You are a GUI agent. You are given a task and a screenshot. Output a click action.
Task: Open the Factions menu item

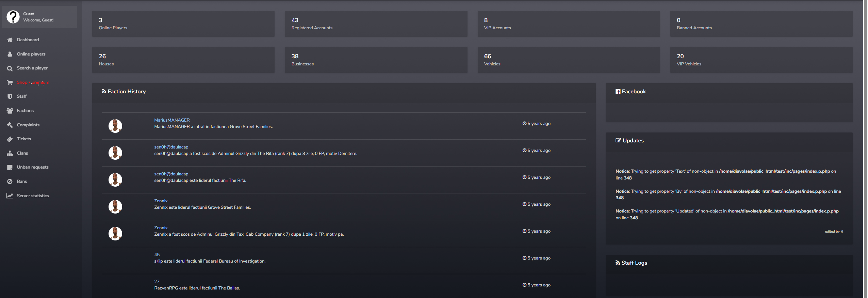point(25,111)
